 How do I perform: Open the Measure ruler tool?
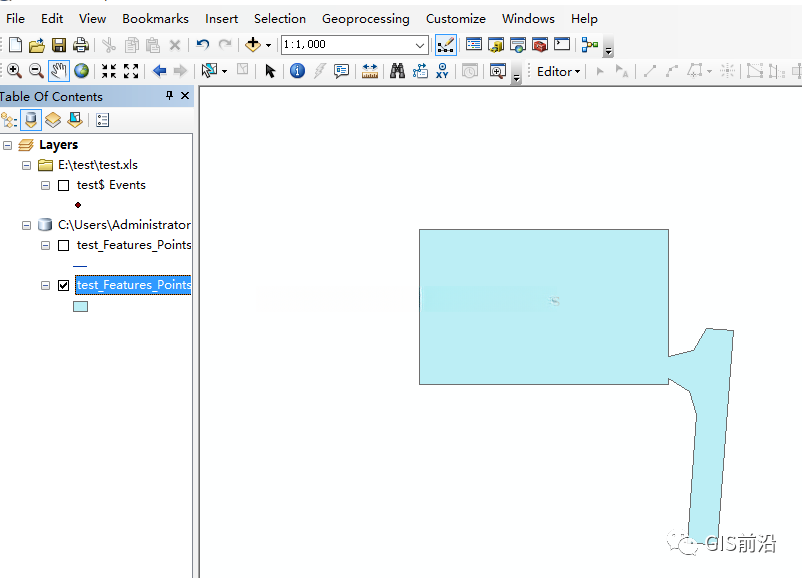point(370,71)
